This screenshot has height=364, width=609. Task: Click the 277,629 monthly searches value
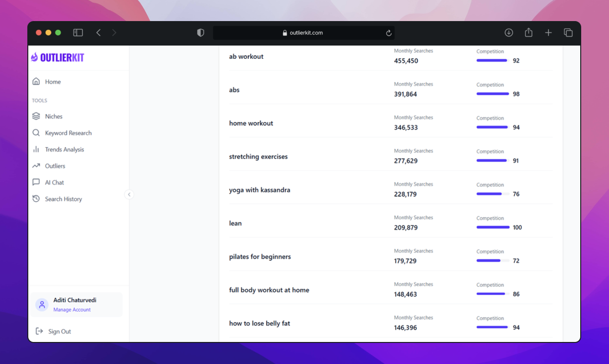click(x=406, y=161)
